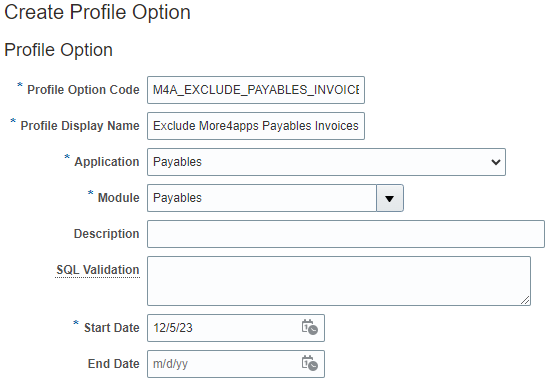Click the Module field label

pos(118,198)
